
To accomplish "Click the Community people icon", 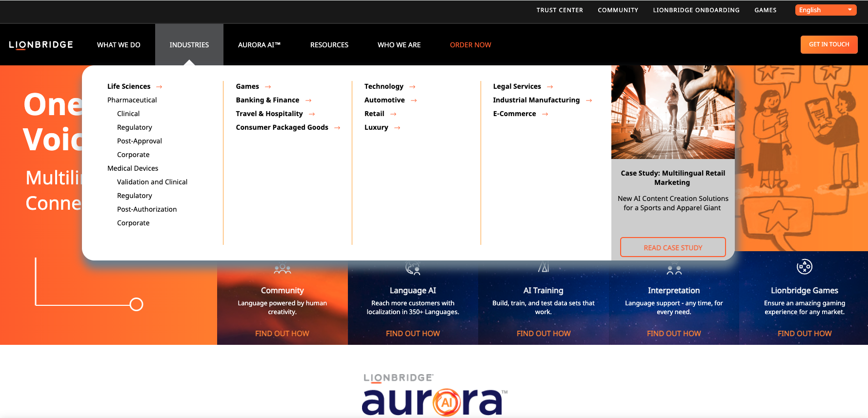I will click(283, 269).
